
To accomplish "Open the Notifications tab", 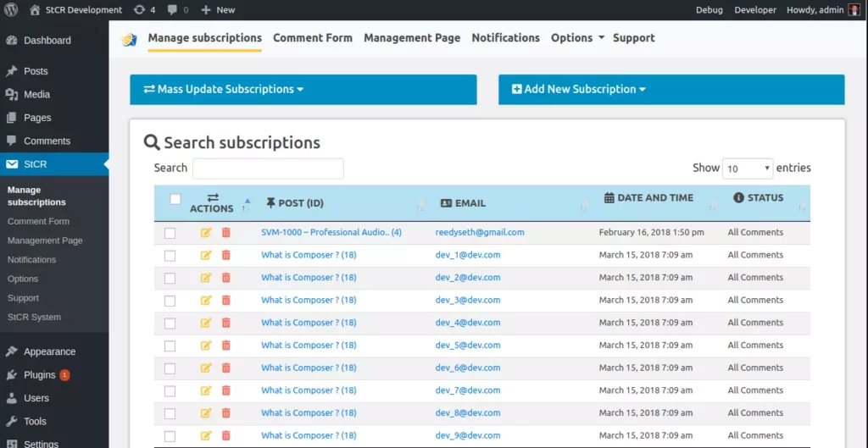I will tap(505, 38).
